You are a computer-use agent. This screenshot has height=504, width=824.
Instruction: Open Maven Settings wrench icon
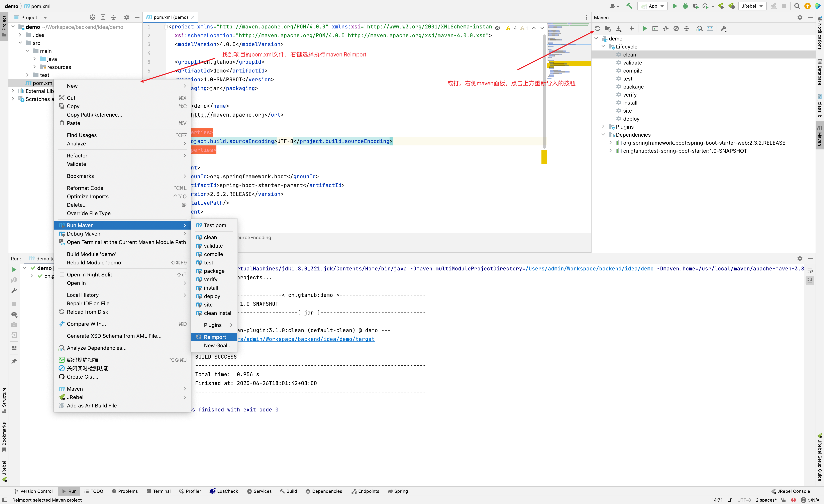pyautogui.click(x=724, y=28)
